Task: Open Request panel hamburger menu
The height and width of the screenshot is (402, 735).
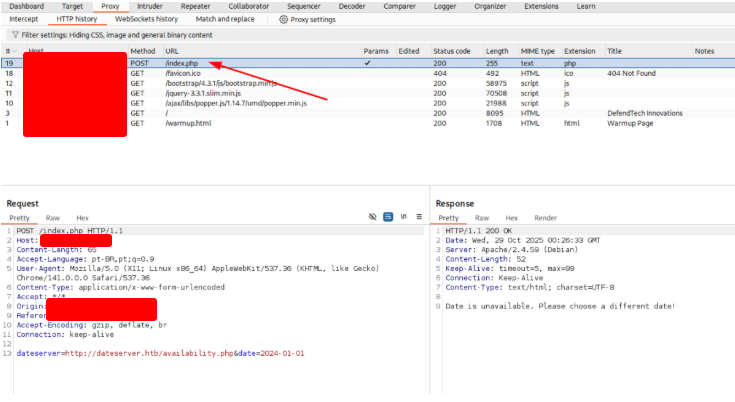Action: coord(418,217)
